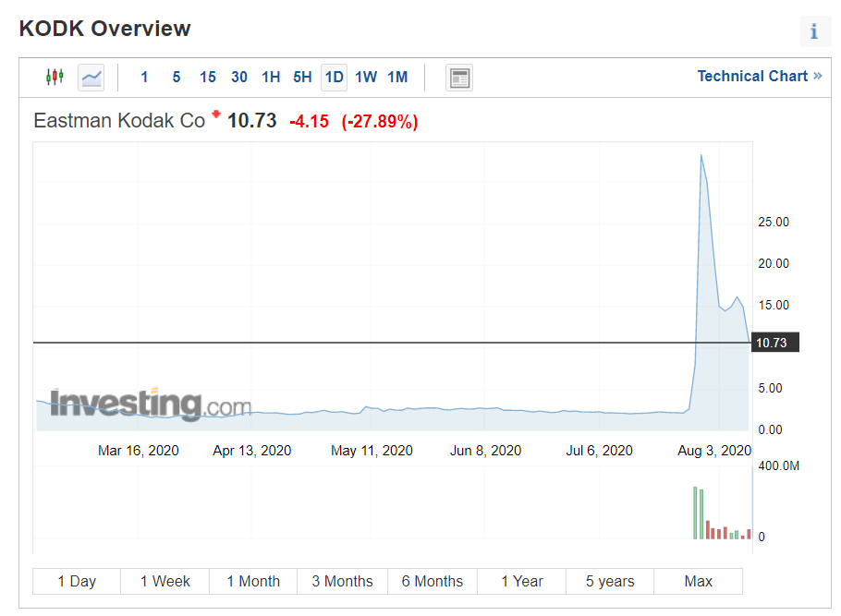Show the 1 Day range
Screen dimensions: 841x616
(77, 581)
